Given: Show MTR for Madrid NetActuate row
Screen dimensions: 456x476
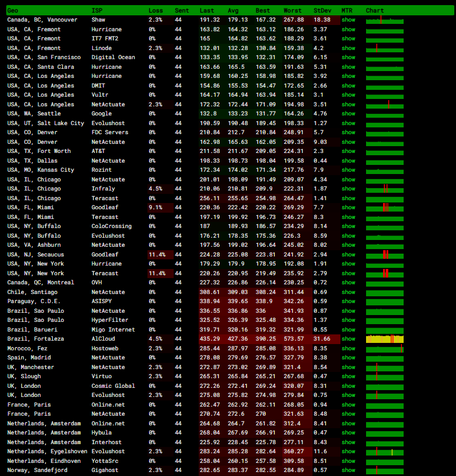Looking at the screenshot, I should tap(348, 358).
